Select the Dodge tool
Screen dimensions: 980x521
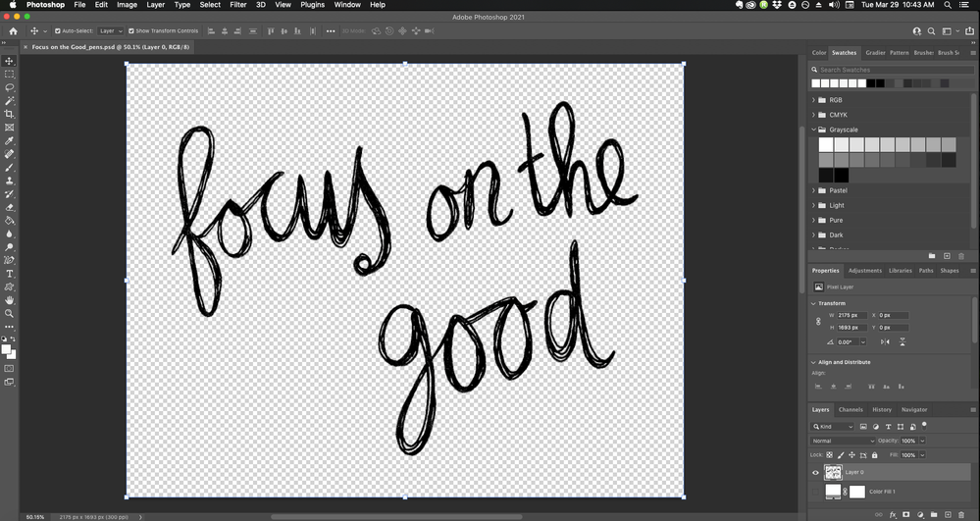pyautogui.click(x=10, y=247)
